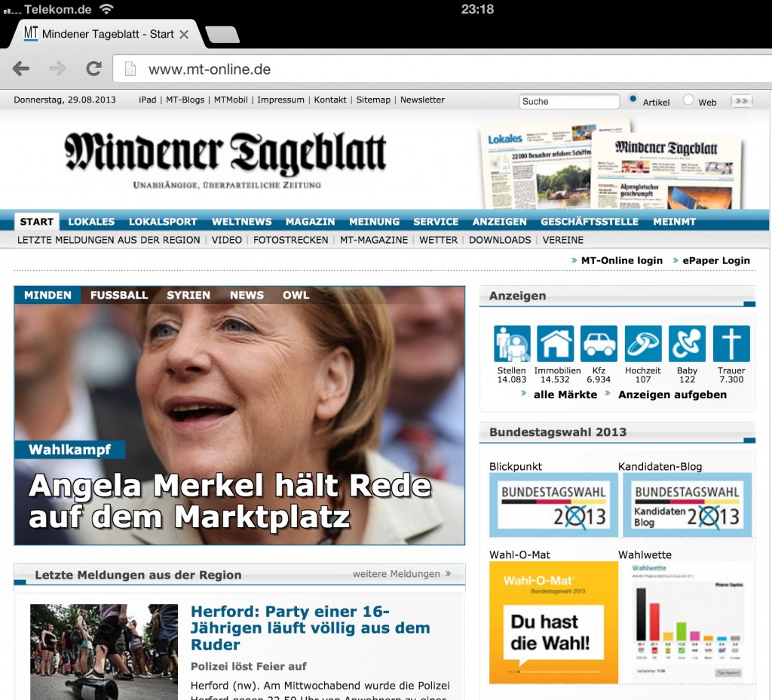
Task: Open the MEINMT navigation menu
Action: click(675, 222)
